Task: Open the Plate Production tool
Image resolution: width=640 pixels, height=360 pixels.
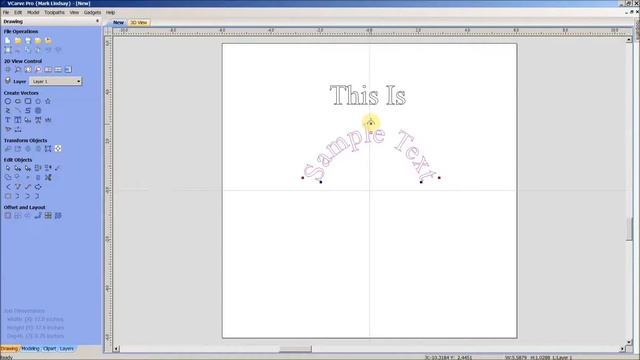Action: pos(58,216)
